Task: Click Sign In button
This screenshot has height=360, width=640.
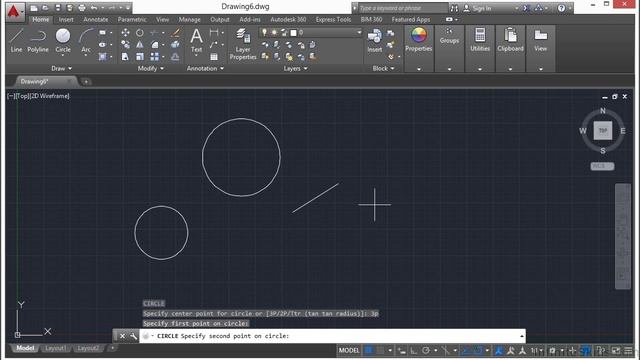Action: 478,8
